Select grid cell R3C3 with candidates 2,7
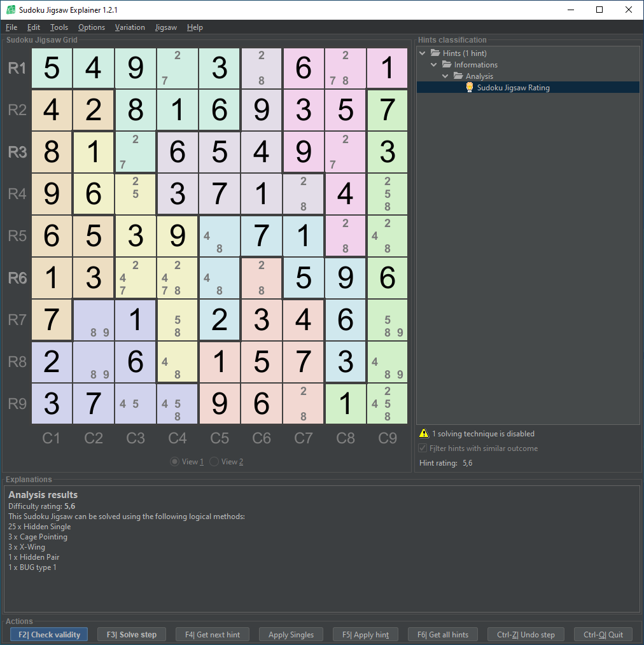Viewport: 644px width, 645px height. tap(136, 152)
